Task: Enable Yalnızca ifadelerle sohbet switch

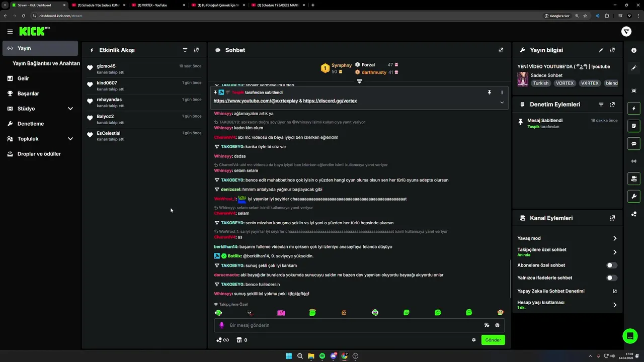Action: coord(612,278)
